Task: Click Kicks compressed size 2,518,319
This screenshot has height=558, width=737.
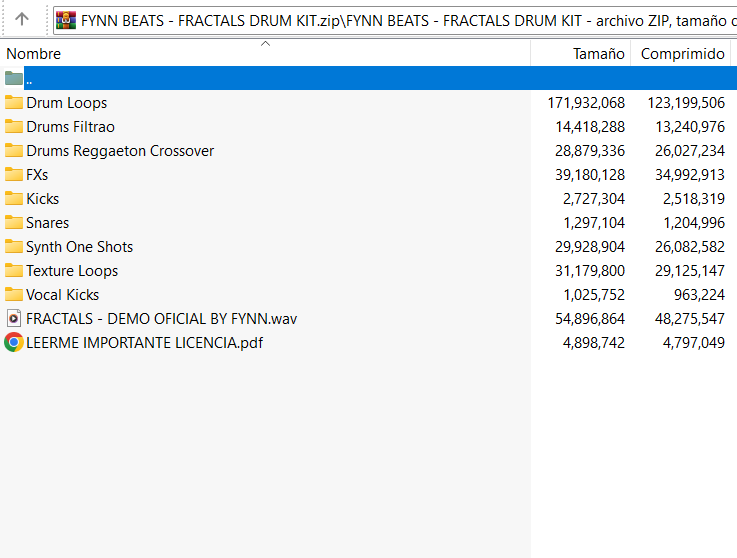Action: (694, 198)
